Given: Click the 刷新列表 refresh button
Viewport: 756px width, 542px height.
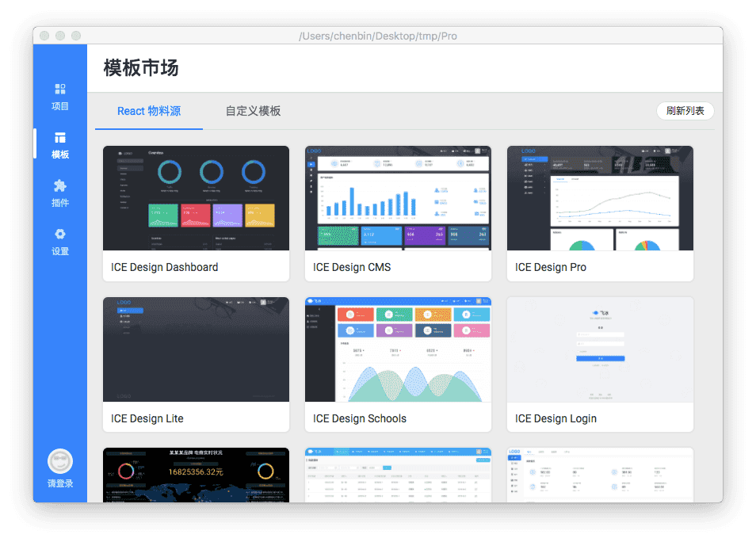Looking at the screenshot, I should coord(685,111).
